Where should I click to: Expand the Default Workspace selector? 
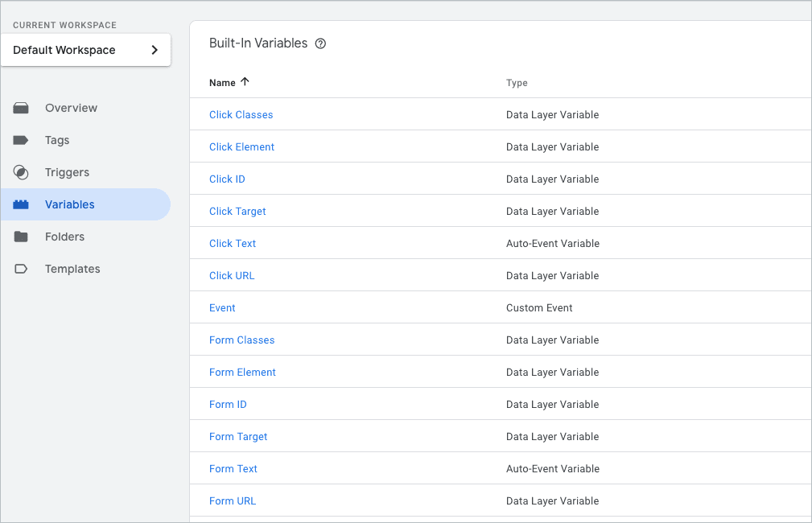coord(85,50)
